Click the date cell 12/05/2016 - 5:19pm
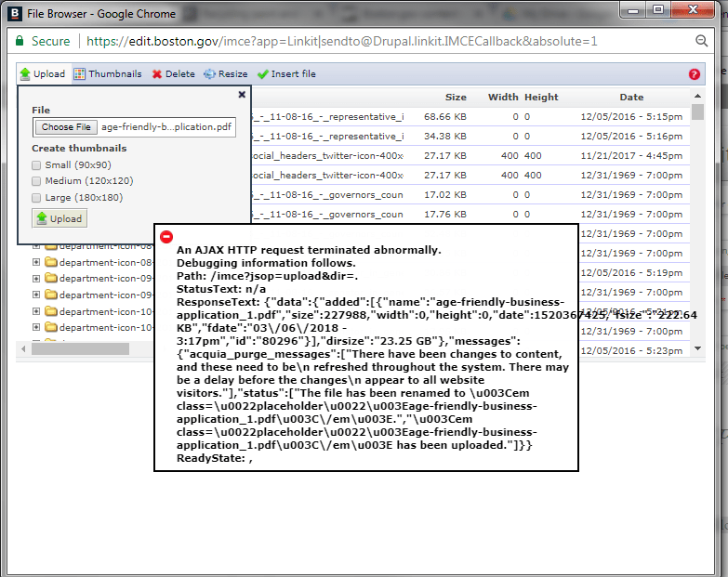This screenshot has height=577, width=728. coord(631,273)
